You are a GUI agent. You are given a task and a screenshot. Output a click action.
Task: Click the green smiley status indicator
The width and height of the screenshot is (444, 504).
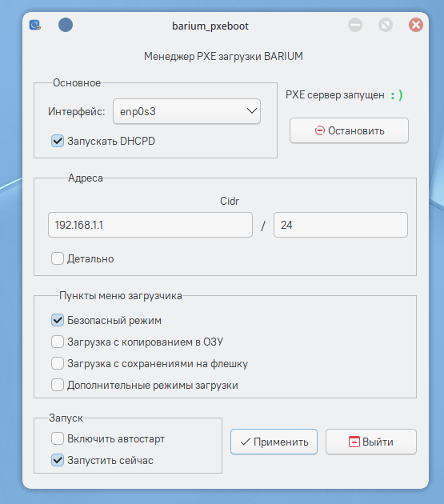tap(397, 95)
